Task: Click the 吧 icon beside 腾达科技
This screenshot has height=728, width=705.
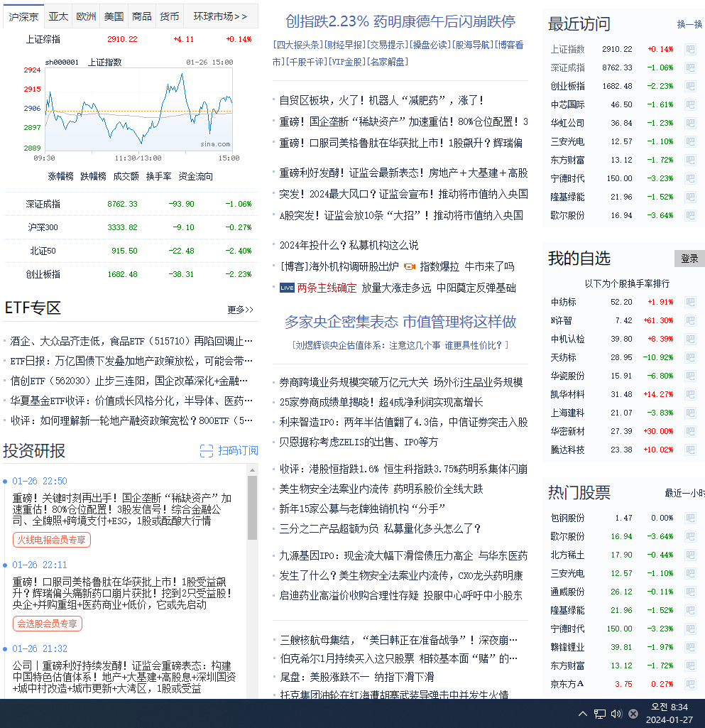Action: 690,450
